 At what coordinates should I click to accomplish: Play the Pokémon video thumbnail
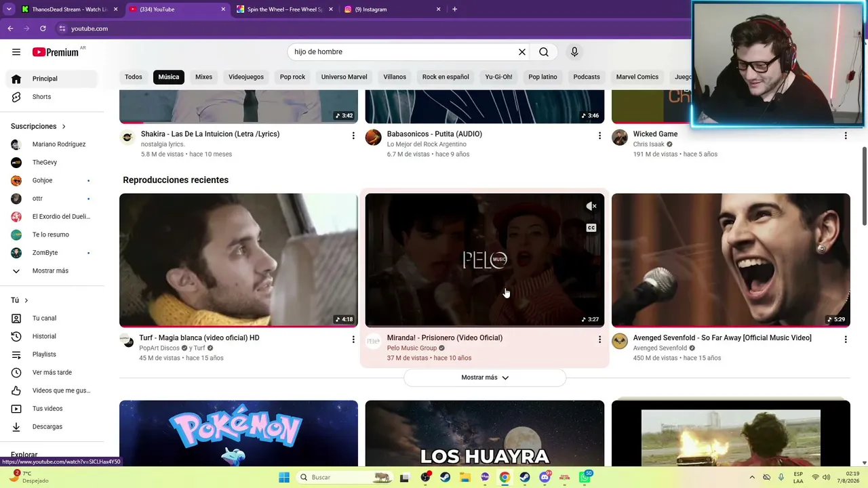[239, 433]
